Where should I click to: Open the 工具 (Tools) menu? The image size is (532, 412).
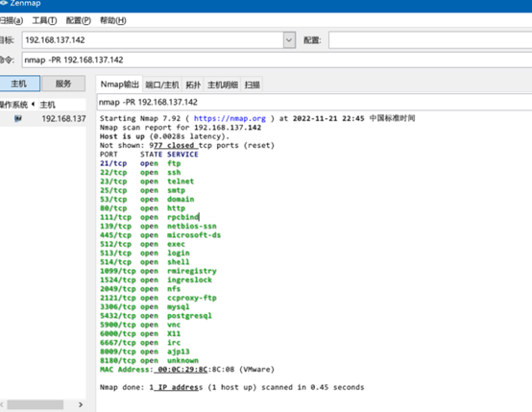coord(44,21)
